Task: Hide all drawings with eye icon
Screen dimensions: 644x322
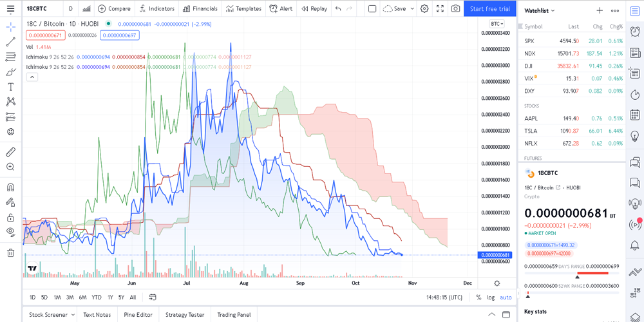Action: pos(11,232)
